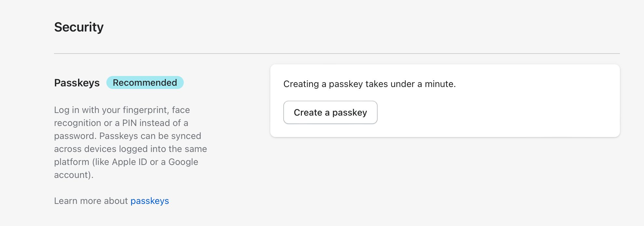
Task: Activate Create a passkey to register device
Action: click(330, 112)
